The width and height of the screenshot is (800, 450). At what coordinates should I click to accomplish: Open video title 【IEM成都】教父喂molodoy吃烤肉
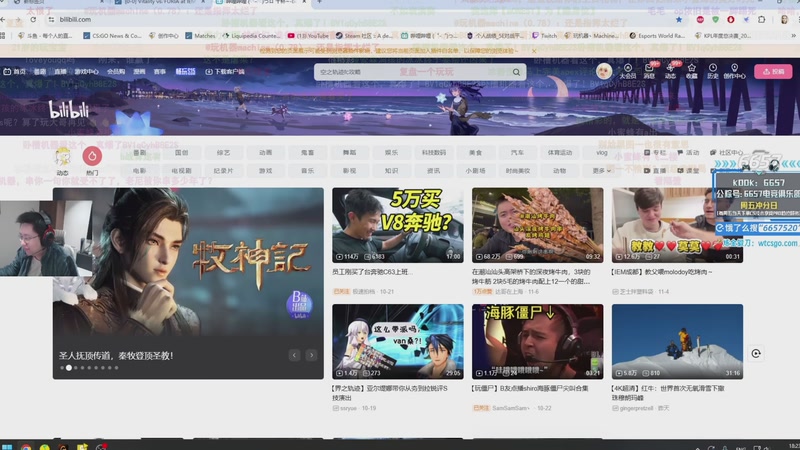click(662, 272)
